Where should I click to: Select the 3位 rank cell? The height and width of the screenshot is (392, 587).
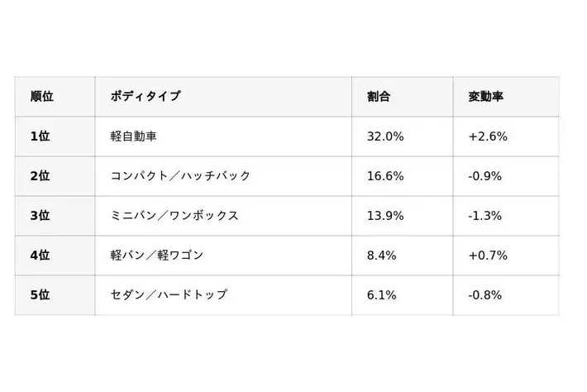41,216
